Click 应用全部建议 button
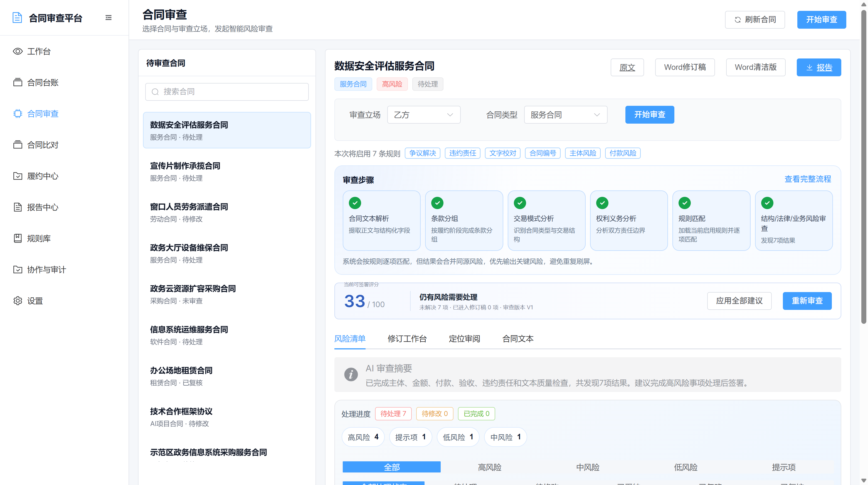This screenshot has width=868, height=485. coord(739,301)
